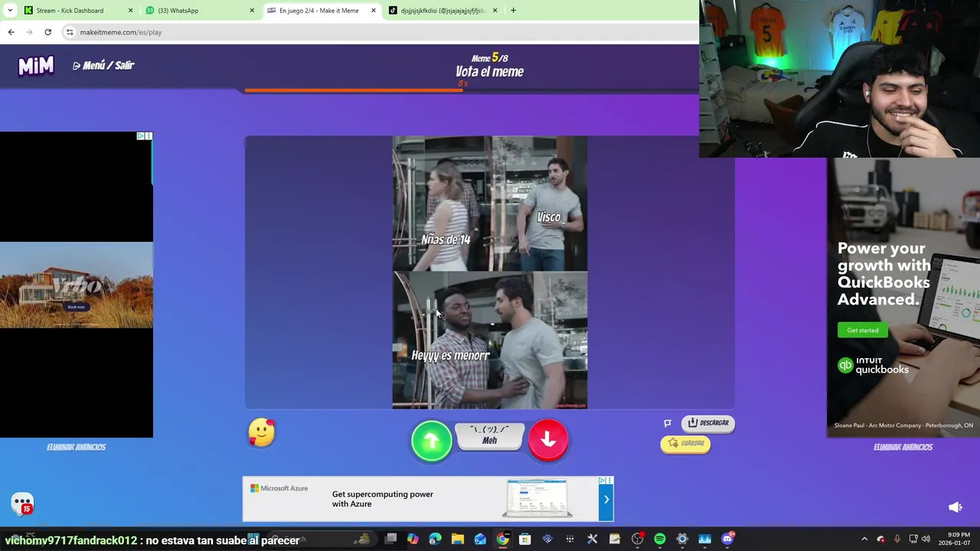Click the meme image
Screen dimensions: 980x551
490,273
